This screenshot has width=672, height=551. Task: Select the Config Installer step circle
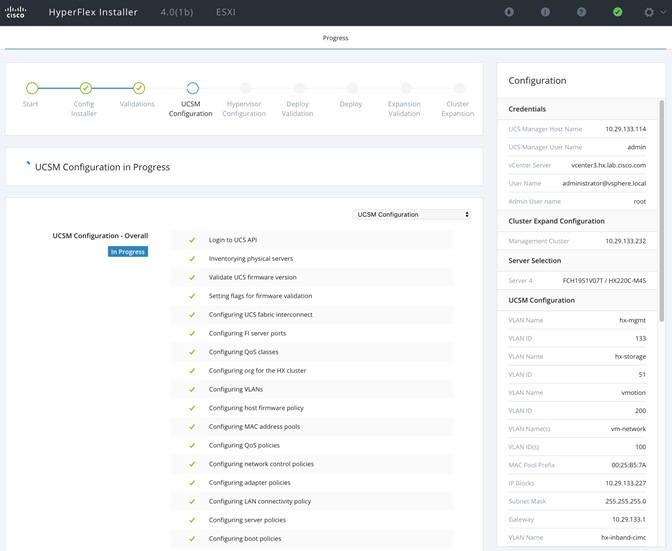[86, 88]
